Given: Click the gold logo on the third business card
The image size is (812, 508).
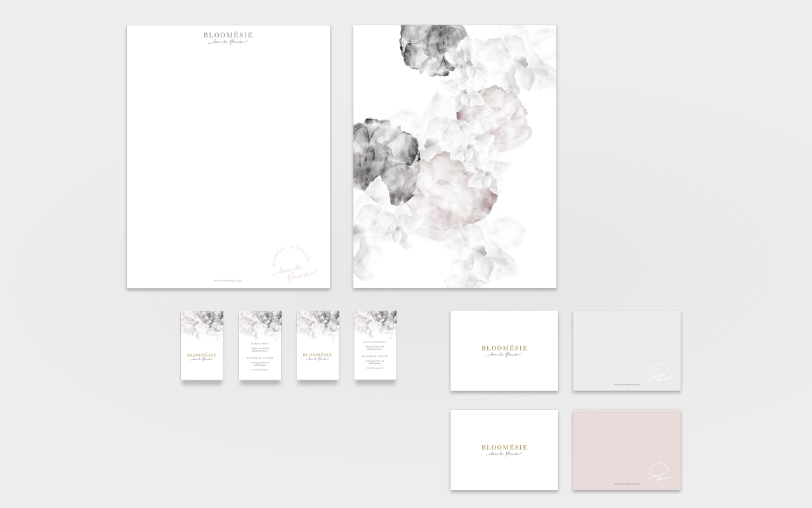Looking at the screenshot, I should (x=317, y=357).
